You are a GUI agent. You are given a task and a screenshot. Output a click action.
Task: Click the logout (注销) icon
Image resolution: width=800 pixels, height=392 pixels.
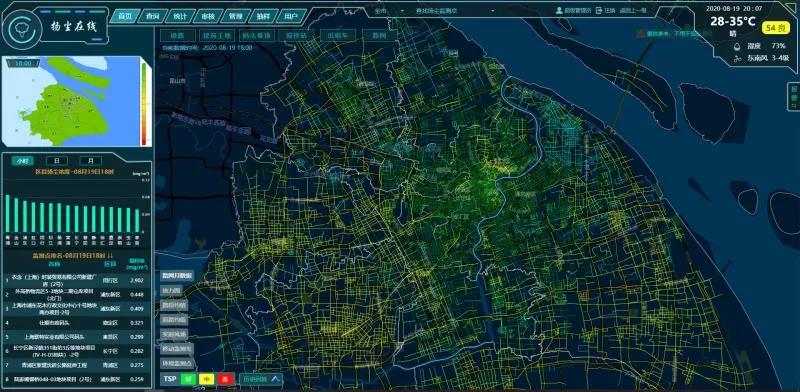(598, 10)
